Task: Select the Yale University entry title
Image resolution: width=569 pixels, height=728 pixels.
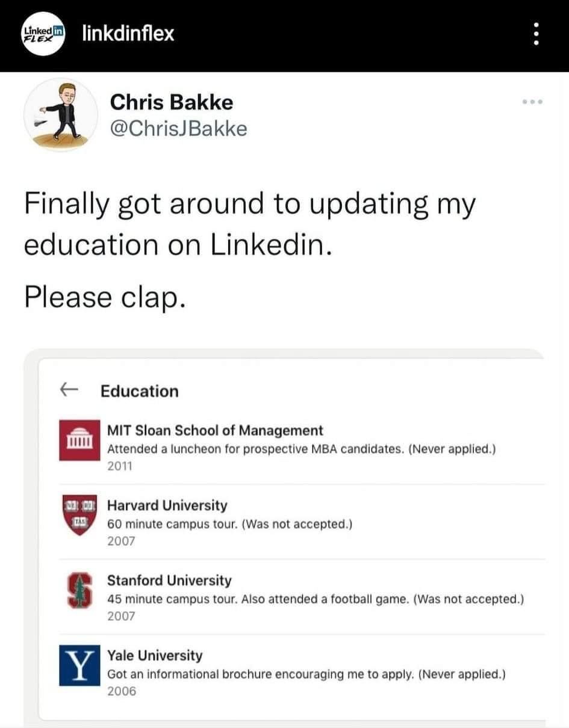Action: coord(155,655)
